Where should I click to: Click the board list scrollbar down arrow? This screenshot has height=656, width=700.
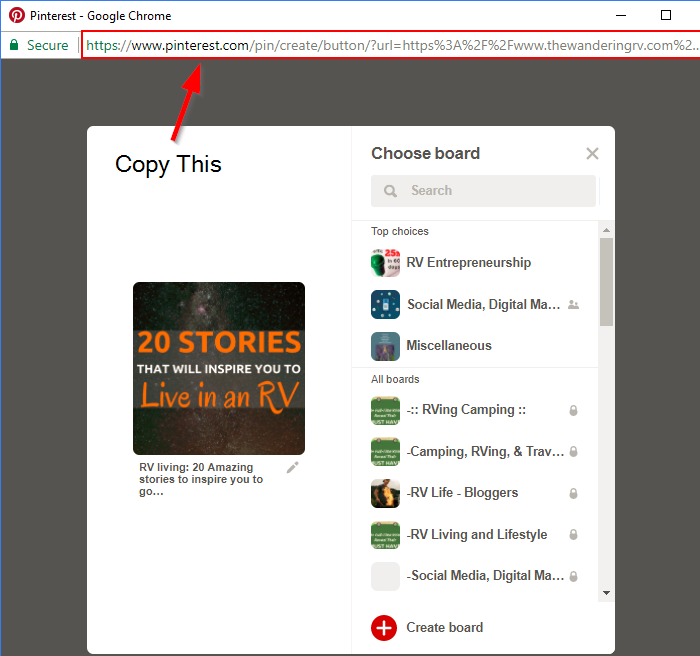click(x=606, y=593)
